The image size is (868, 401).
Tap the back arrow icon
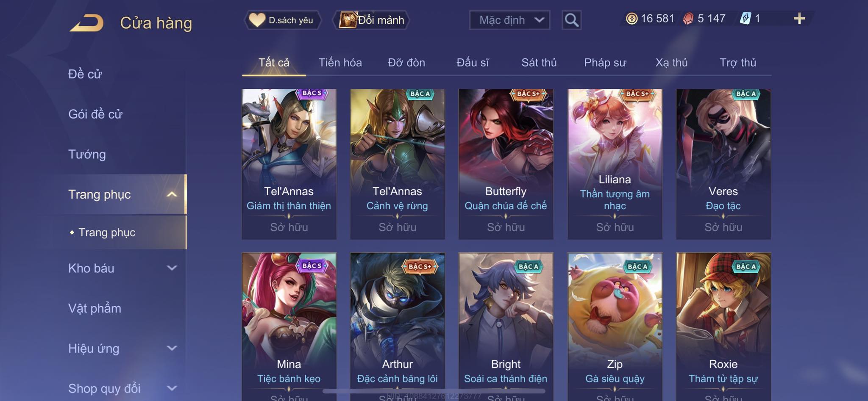(87, 23)
